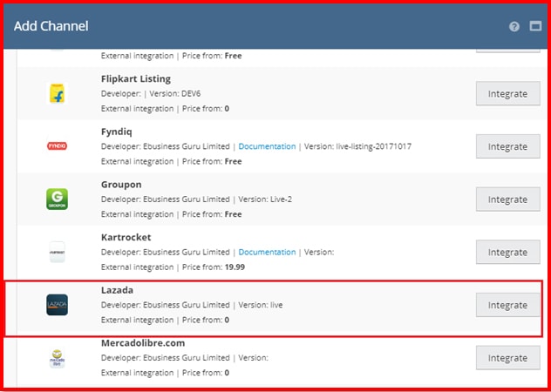Integrate the Lazada channel
The image size is (551, 392).
click(x=507, y=305)
